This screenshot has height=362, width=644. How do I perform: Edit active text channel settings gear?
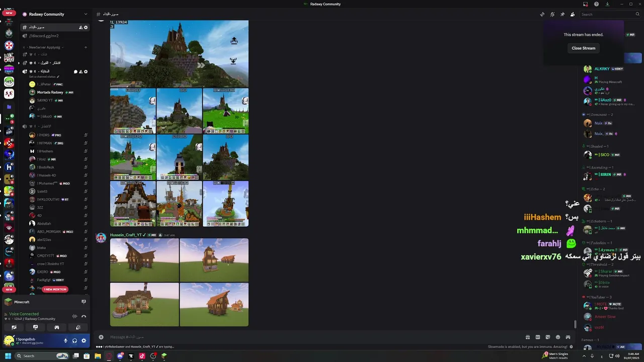coord(86,27)
